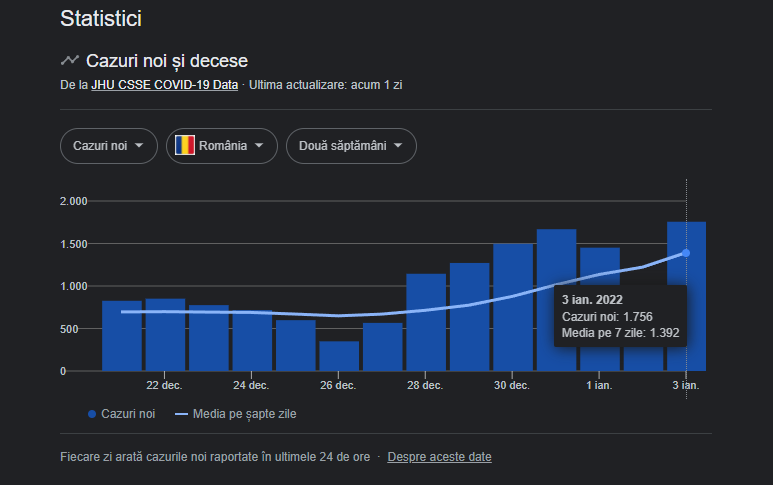Click the bar for 28 dec.
Image resolution: width=773 pixels, height=485 pixels.
425,322
